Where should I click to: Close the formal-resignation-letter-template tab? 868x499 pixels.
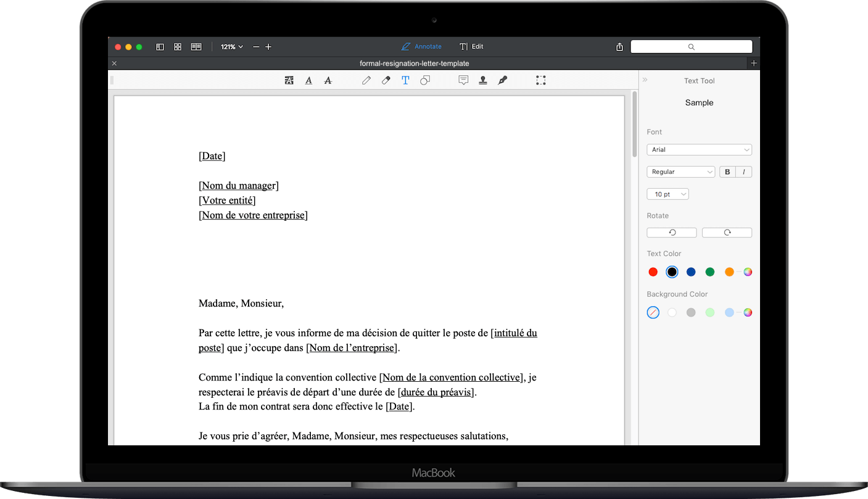[114, 64]
